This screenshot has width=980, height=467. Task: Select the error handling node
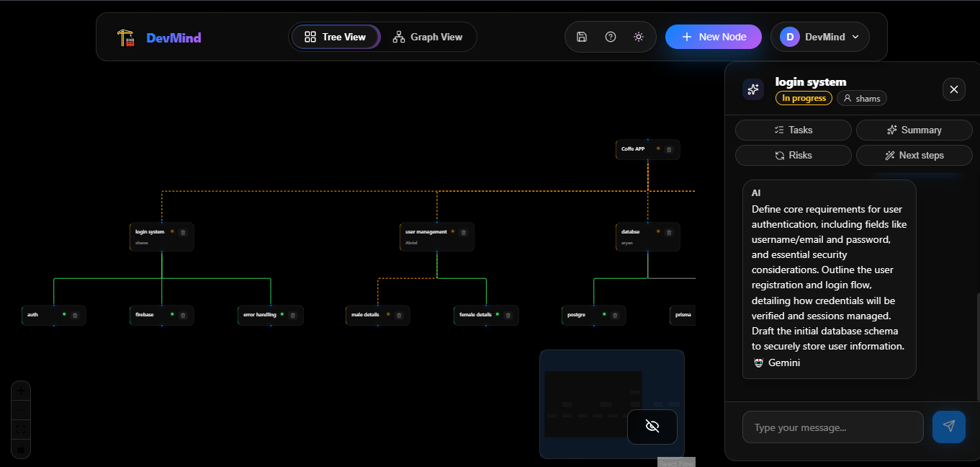click(270, 315)
